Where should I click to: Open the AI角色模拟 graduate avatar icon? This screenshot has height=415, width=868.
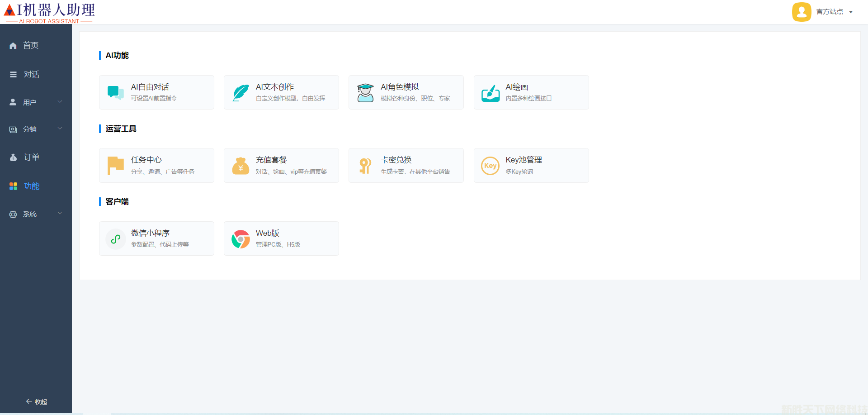click(365, 92)
